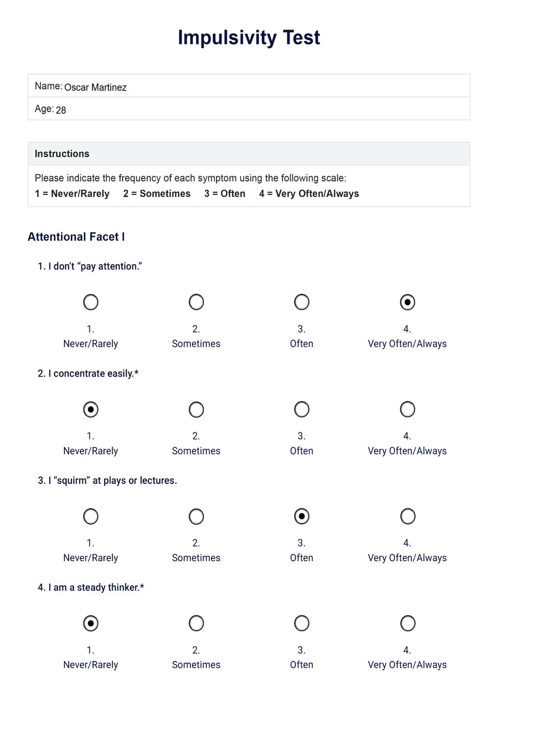Viewport: 545px width, 756px height.
Task: Click the Attentional Facet I heading
Action: point(76,237)
